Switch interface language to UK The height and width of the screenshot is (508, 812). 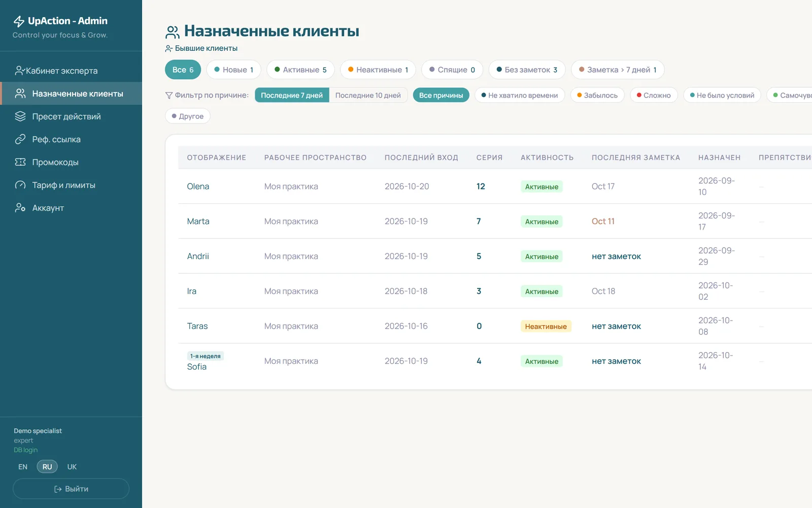(x=72, y=467)
